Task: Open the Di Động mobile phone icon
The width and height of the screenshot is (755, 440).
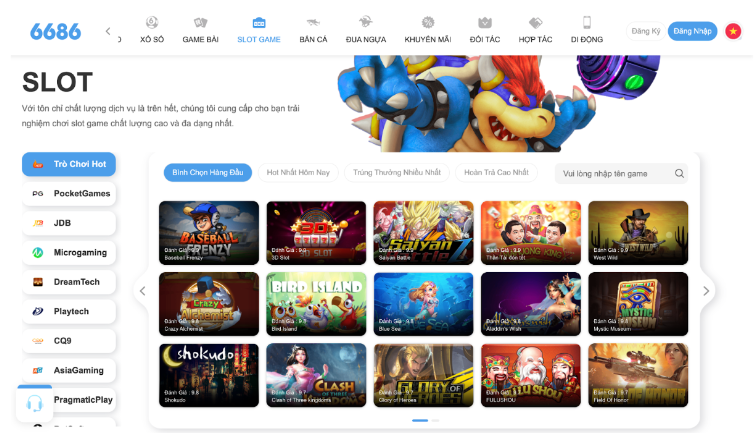Action: [x=586, y=22]
